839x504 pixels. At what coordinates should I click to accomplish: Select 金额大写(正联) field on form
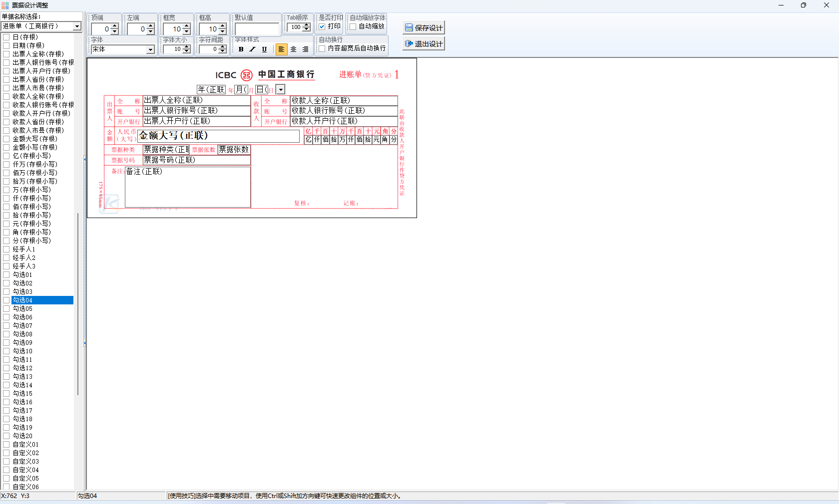219,136
